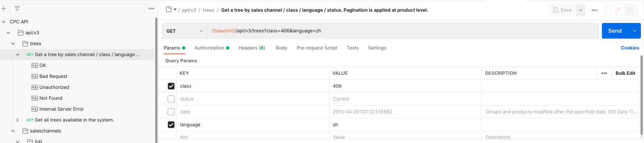
Task: Open sidebar more options ellipsis
Action: point(151,9)
